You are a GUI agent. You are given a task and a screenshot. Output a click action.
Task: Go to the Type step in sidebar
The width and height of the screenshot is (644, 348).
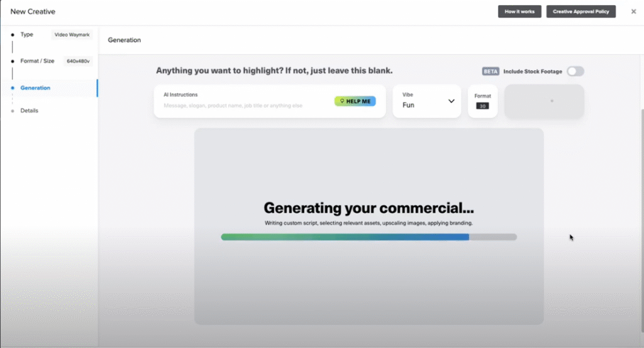[x=27, y=35]
